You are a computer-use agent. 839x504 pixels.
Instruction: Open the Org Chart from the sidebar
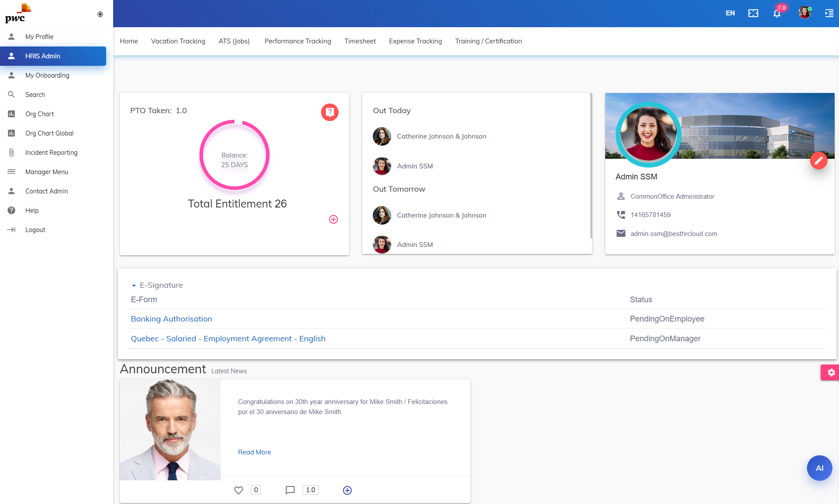40,114
